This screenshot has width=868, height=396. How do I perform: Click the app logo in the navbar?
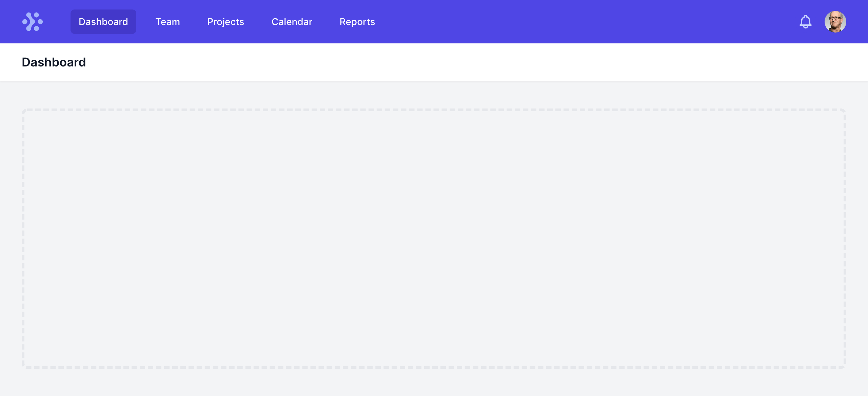pos(33,22)
